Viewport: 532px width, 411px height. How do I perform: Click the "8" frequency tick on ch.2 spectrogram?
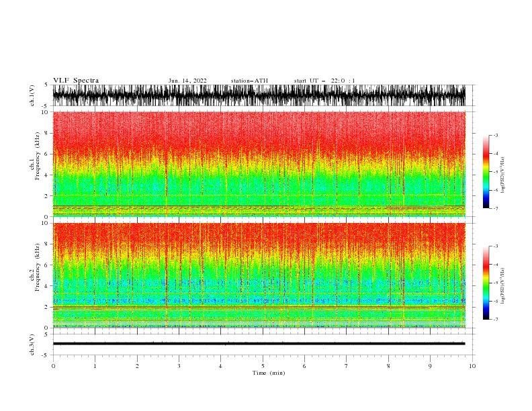click(x=47, y=244)
